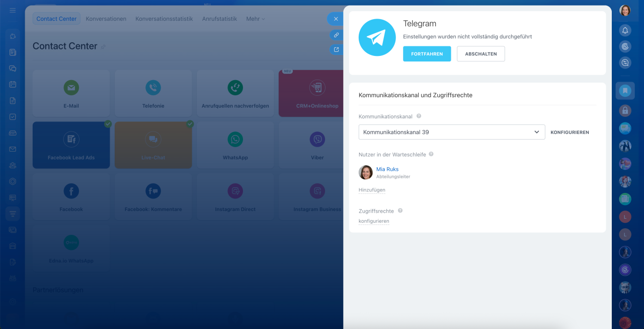
Task: Click the help icon next to Nutzer in der Warteschleife
Action: pos(431,154)
